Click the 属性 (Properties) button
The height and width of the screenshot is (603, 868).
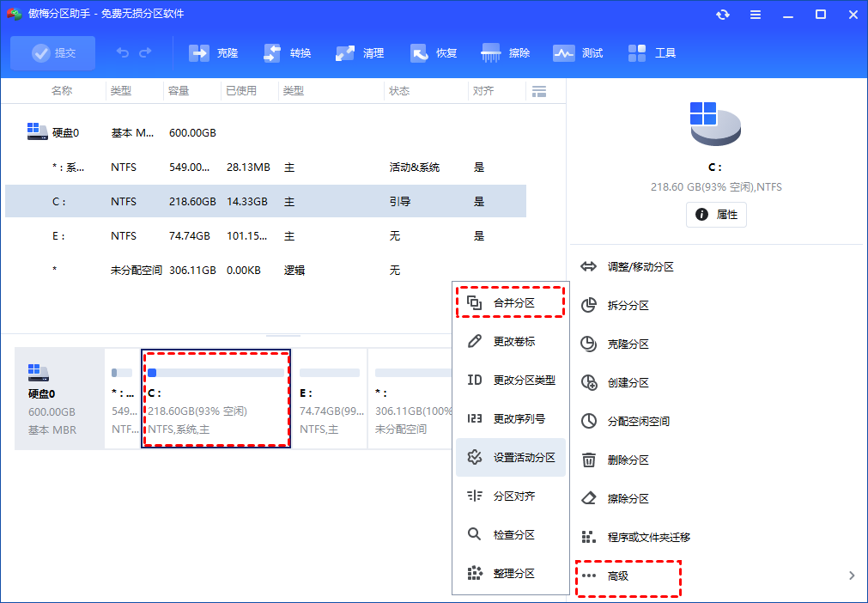coord(716,215)
